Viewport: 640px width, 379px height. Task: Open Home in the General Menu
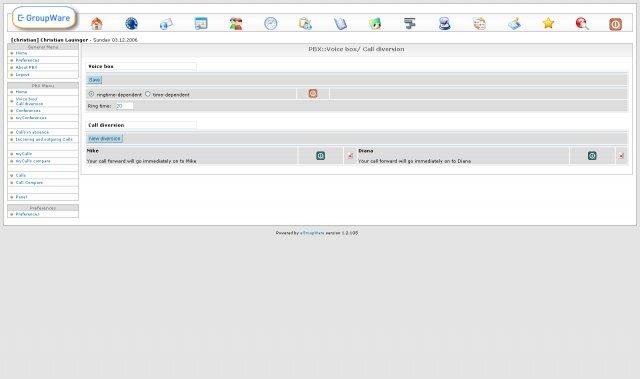coord(21,53)
